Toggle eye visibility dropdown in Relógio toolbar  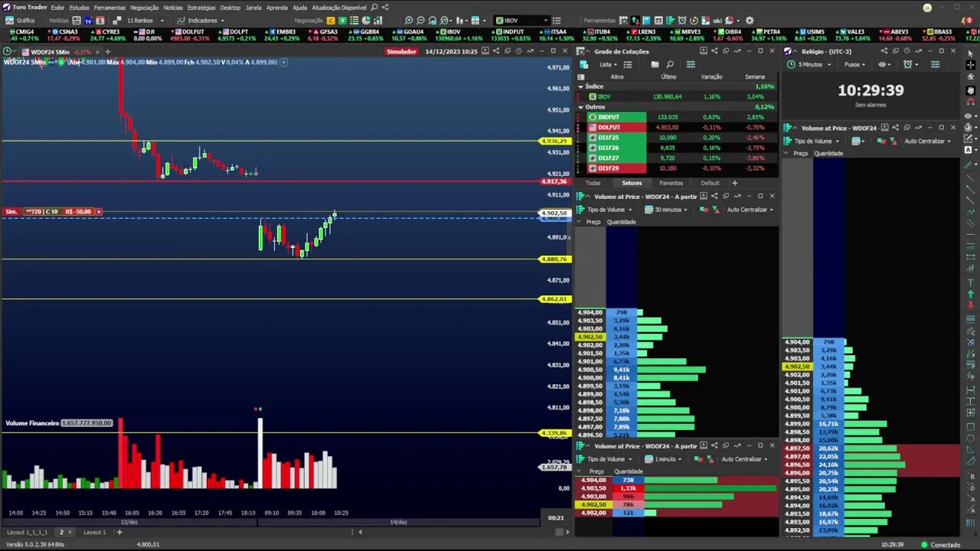click(x=885, y=64)
